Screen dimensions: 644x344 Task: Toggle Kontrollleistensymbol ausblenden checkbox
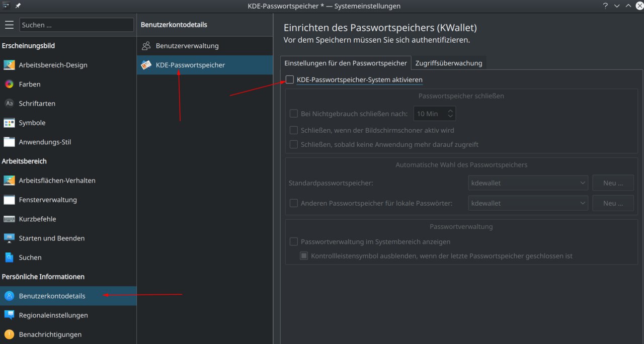pos(304,256)
